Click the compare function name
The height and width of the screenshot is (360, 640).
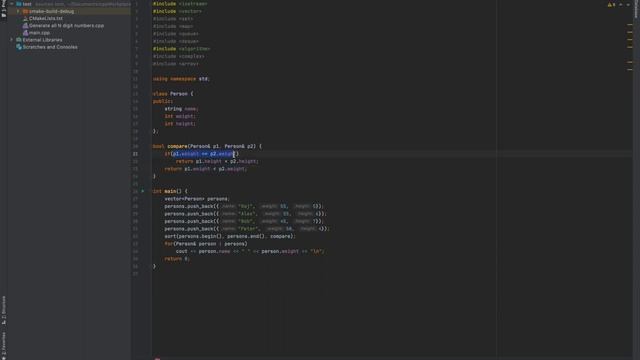click(x=177, y=146)
